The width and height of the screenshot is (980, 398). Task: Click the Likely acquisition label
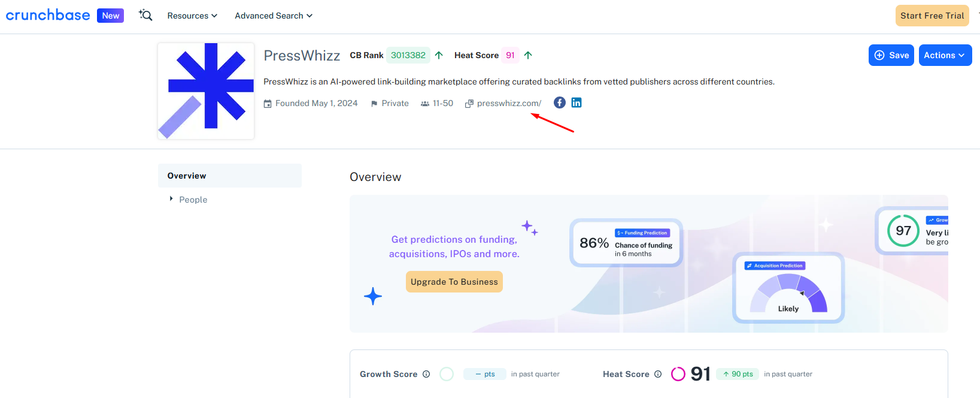788,309
